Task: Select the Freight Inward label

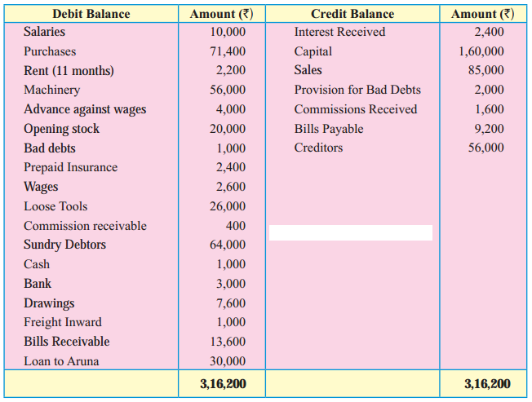Action: click(x=63, y=322)
